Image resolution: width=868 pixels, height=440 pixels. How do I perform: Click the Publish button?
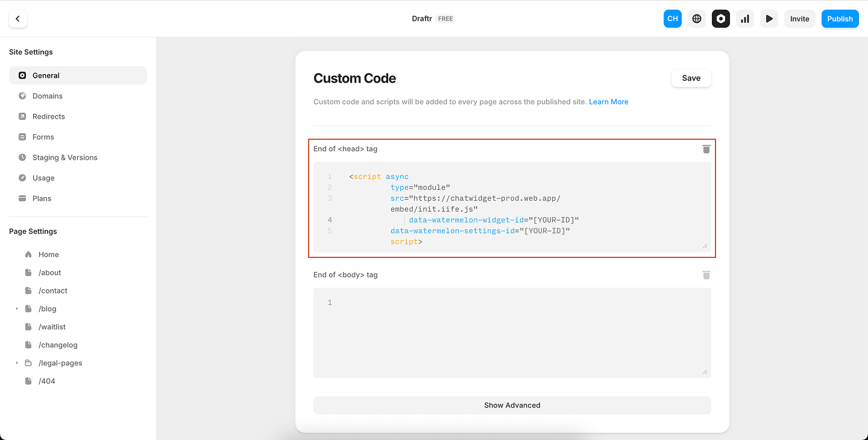[840, 19]
